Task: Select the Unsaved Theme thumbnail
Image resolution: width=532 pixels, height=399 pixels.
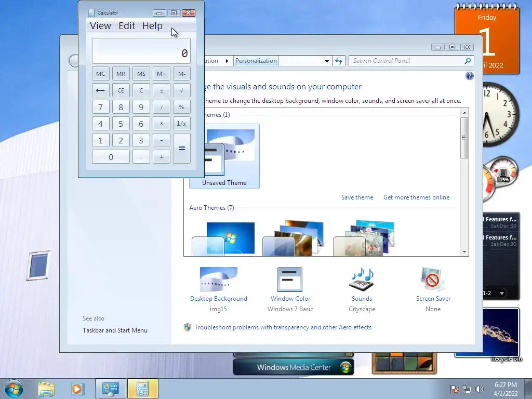Action: click(224, 156)
